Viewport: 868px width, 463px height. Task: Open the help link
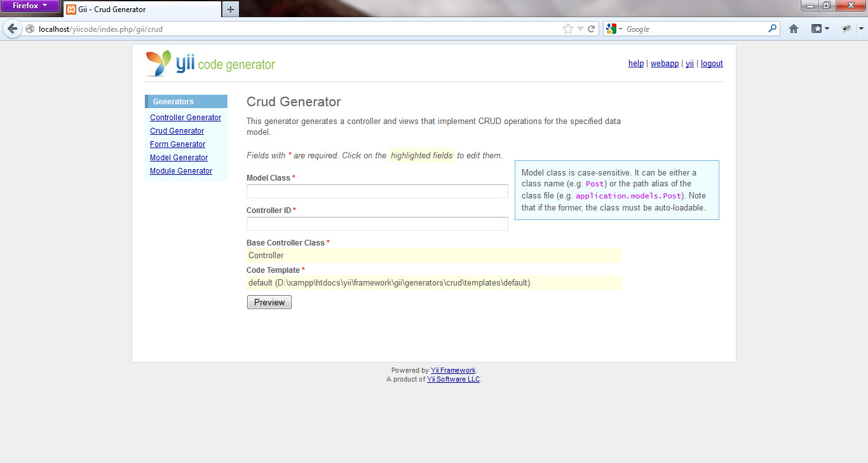coord(636,64)
